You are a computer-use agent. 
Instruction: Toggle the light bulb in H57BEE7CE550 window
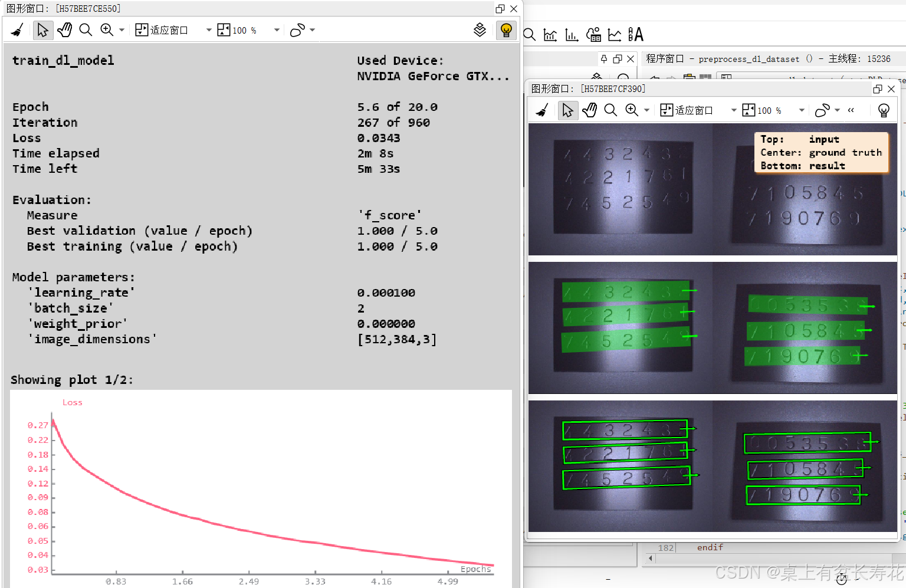[506, 29]
